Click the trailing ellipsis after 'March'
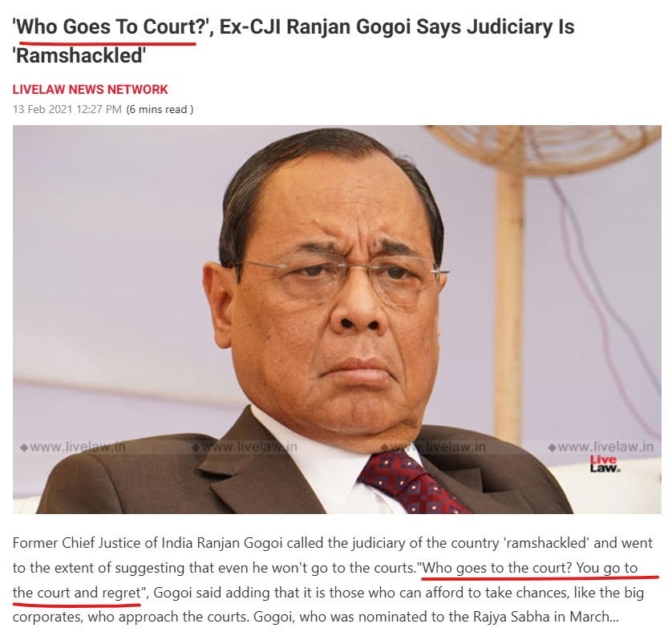 [x=614, y=618]
